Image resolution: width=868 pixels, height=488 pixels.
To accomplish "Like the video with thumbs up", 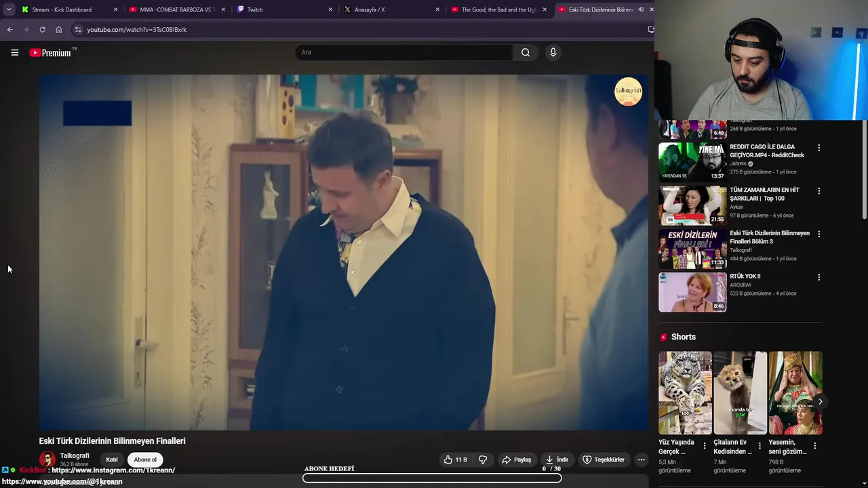I will tap(455, 460).
